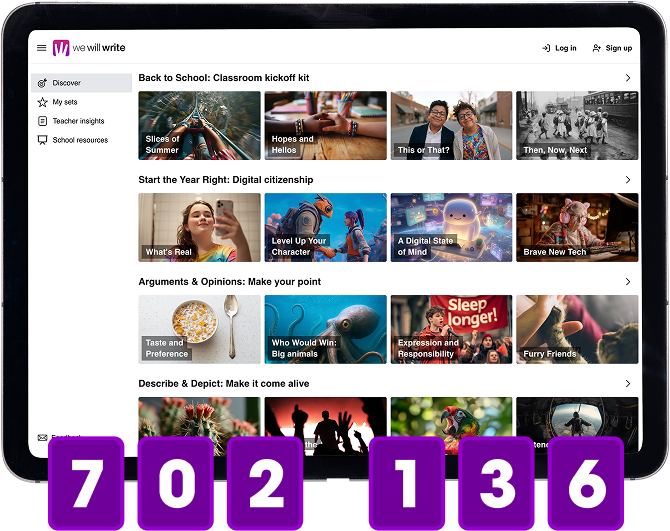Open the hamburger menu

coord(41,48)
